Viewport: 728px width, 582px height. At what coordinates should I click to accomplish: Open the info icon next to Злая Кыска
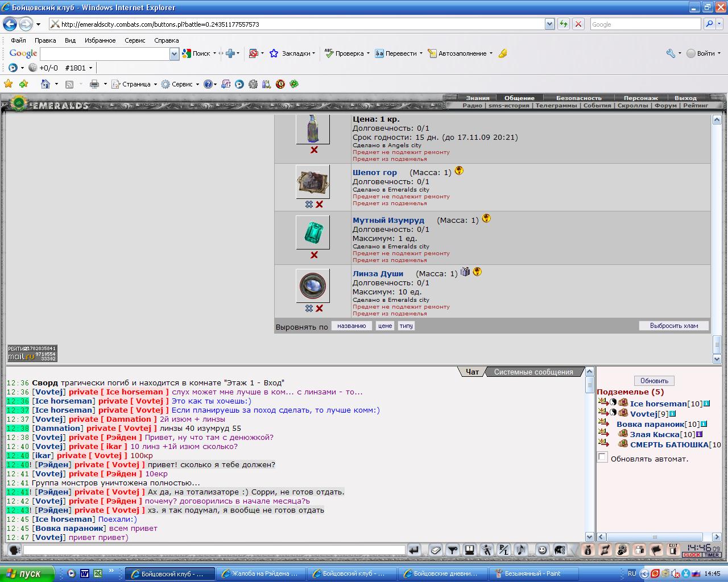(699, 434)
